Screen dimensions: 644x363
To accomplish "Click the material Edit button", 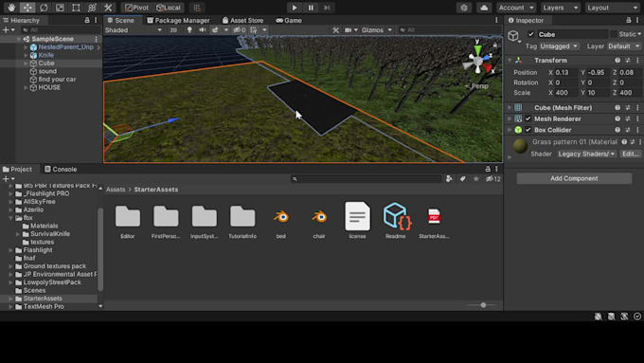I will pos(631,154).
